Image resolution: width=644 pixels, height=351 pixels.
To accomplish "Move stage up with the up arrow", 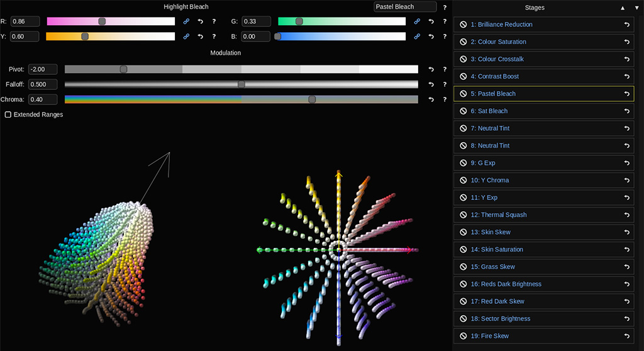I will (623, 8).
